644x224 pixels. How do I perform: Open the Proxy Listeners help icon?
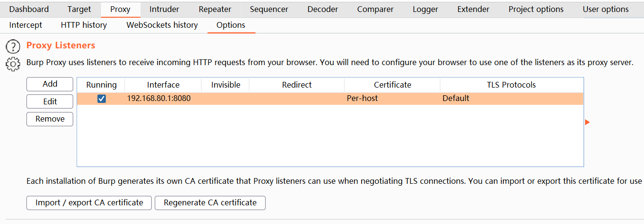pyautogui.click(x=13, y=46)
